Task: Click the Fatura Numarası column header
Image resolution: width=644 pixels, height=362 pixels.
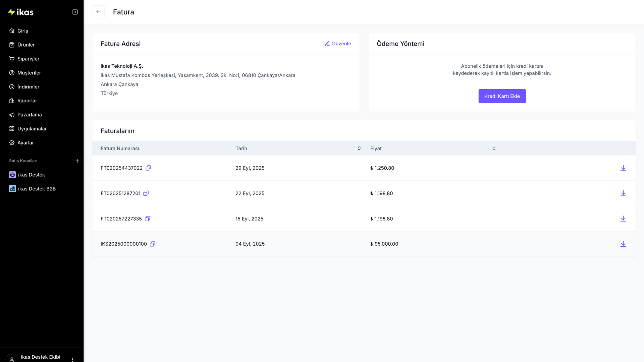Action: (120, 148)
